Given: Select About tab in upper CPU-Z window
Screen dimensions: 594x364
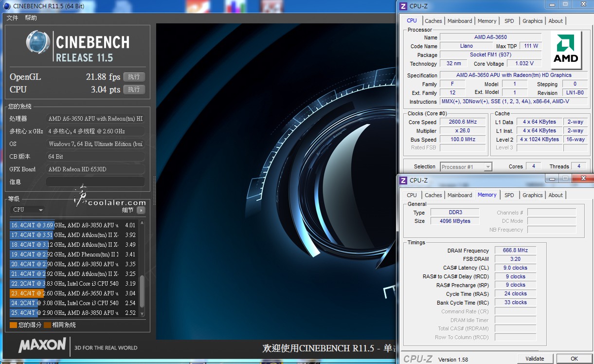Looking at the screenshot, I should point(556,21).
